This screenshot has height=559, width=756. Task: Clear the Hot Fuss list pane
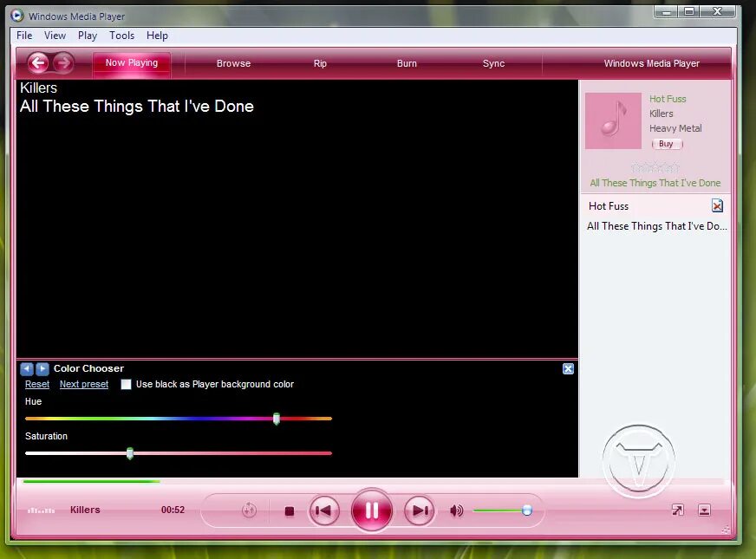pyautogui.click(x=717, y=205)
